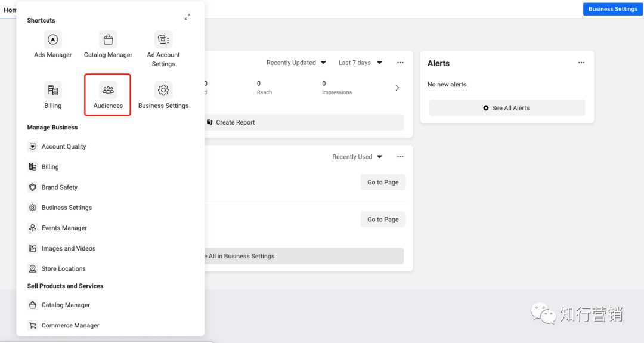Click the Impressions metric label

click(x=337, y=92)
